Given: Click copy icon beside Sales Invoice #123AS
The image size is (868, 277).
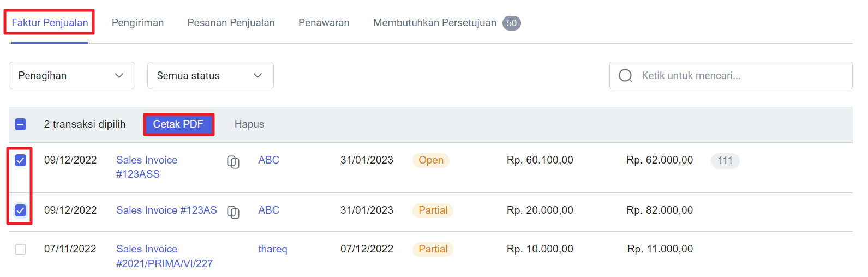Looking at the screenshot, I should tap(233, 212).
